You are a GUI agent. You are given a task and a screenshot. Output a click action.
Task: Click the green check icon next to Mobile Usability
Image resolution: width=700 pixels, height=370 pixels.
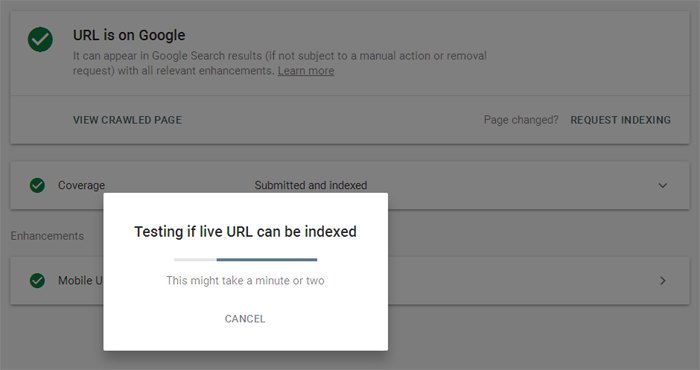(37, 281)
